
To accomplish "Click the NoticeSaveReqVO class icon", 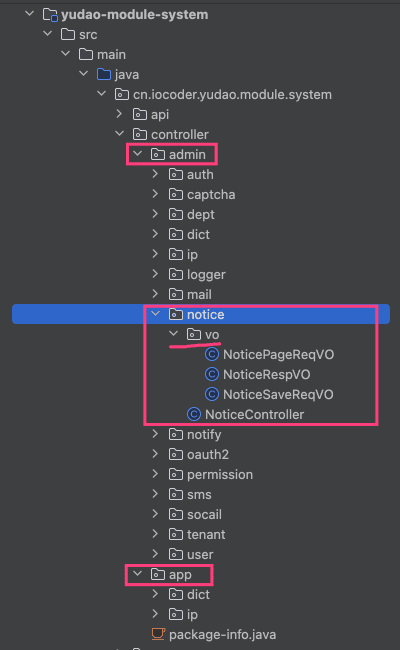I will 212,394.
